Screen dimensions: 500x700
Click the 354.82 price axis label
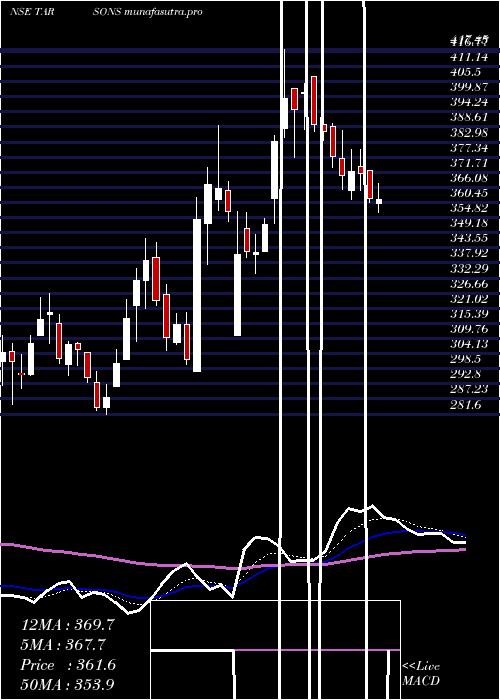coord(469,208)
